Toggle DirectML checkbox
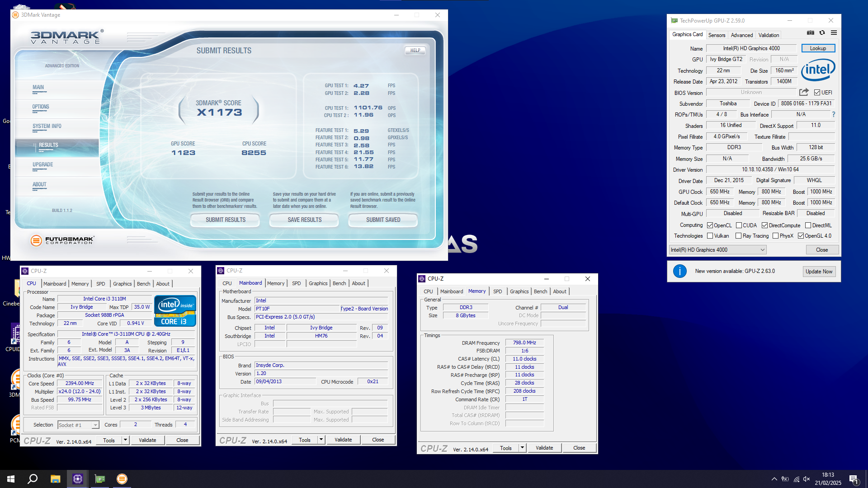 (x=808, y=225)
